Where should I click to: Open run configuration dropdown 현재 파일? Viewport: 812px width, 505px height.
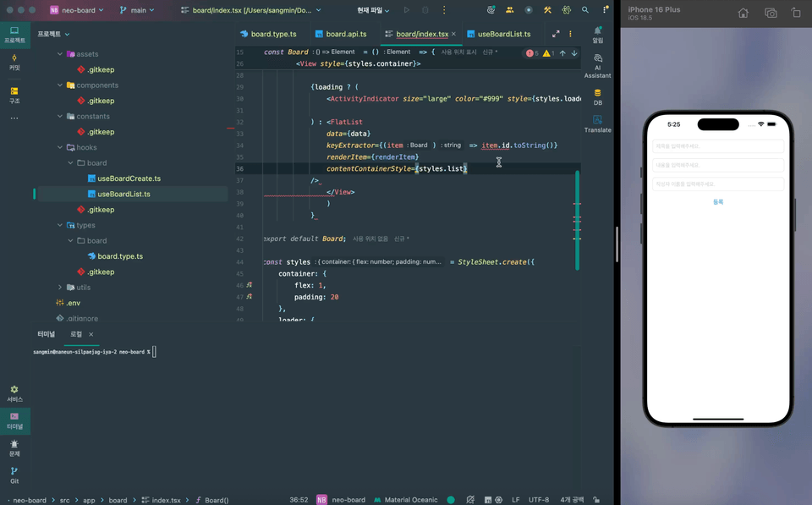pos(373,10)
